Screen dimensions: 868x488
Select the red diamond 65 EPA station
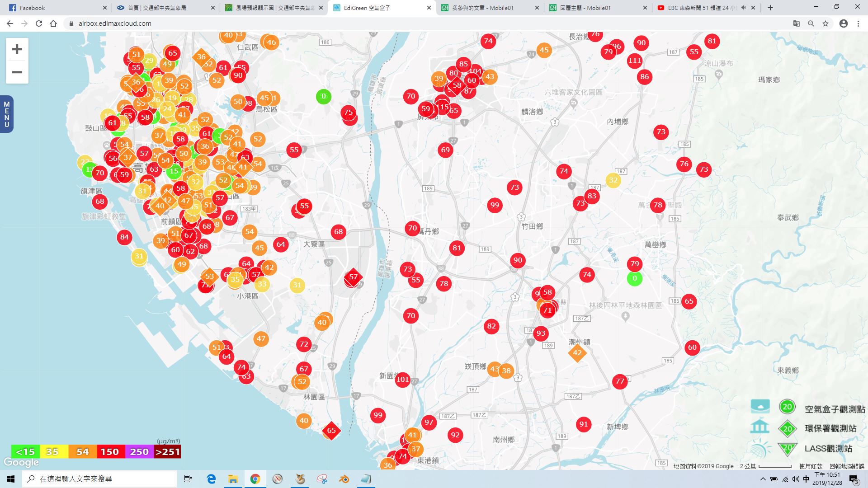click(331, 430)
